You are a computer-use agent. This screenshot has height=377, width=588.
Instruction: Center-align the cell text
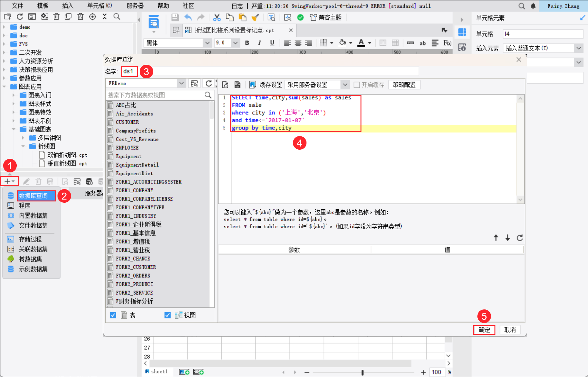pyautogui.click(x=298, y=43)
